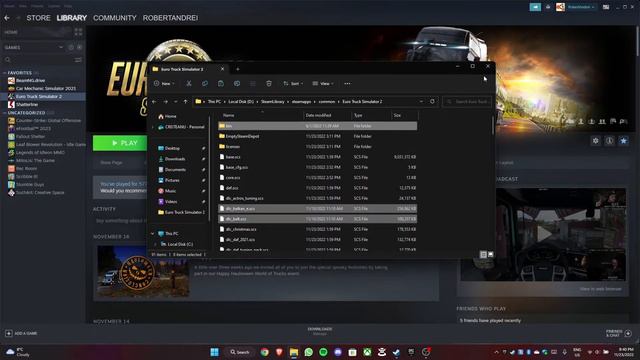This screenshot has height=360, width=640.
Task: Open Downloads manager at Steam bottom
Action: click(x=320, y=331)
